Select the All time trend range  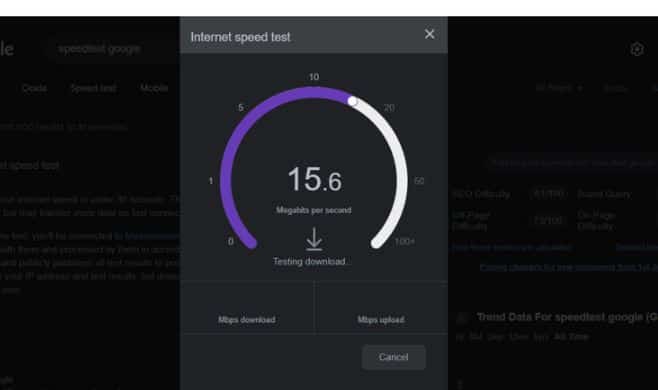[572, 337]
